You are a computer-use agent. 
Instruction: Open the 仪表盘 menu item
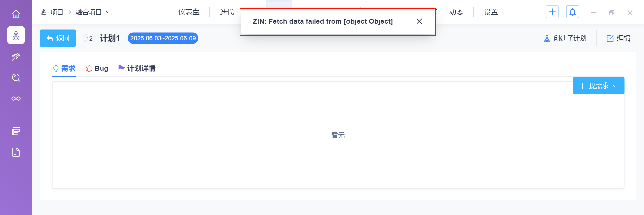189,12
